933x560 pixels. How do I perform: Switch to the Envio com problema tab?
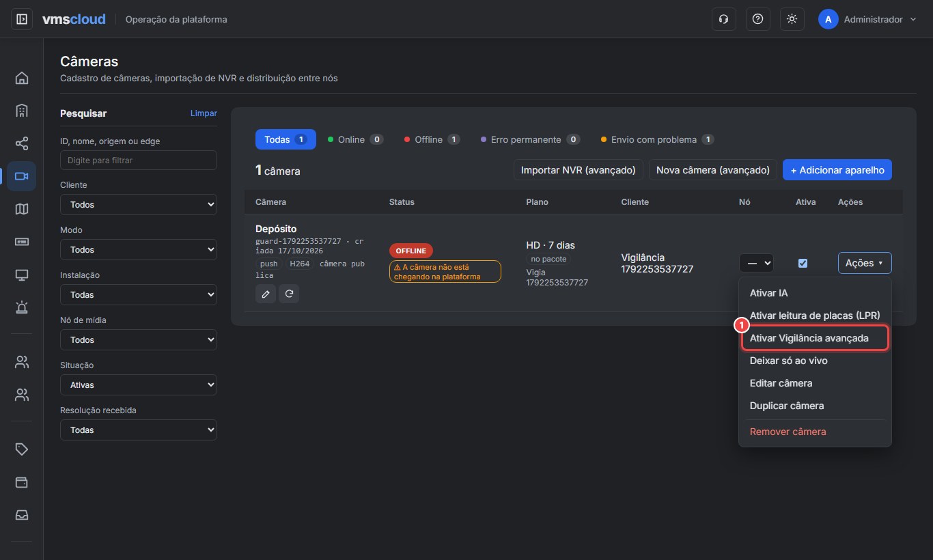click(657, 139)
